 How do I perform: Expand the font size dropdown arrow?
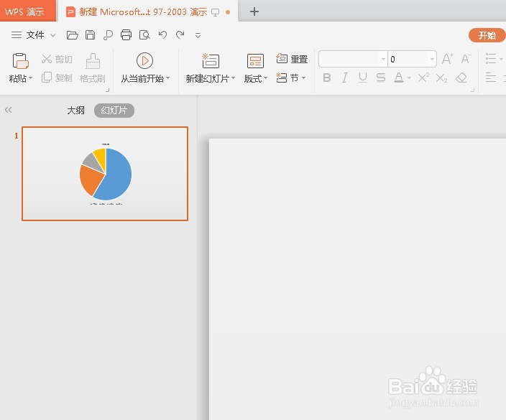tap(432, 59)
